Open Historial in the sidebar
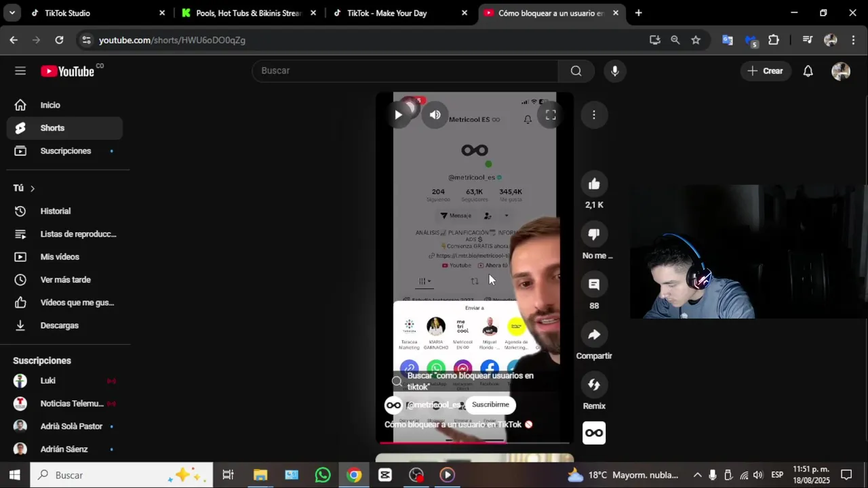The image size is (868, 488). (64, 211)
